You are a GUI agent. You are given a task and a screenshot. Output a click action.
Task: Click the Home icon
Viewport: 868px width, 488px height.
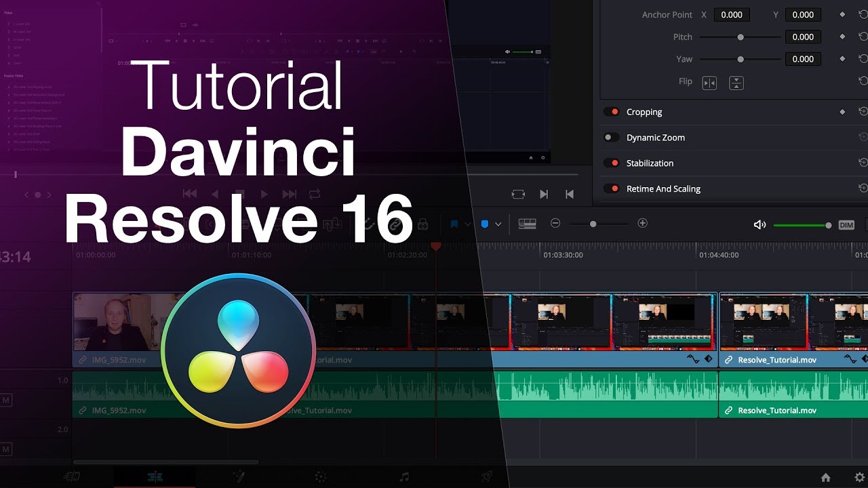[825, 477]
